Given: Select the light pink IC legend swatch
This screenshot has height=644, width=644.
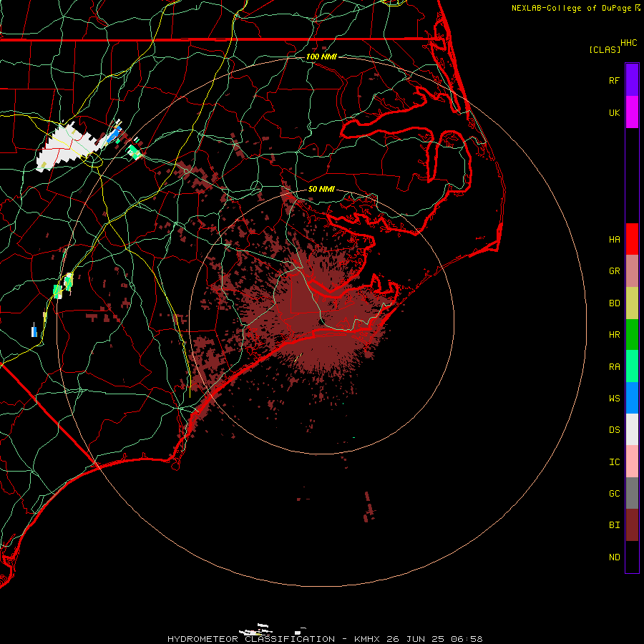Looking at the screenshot, I should (x=632, y=462).
